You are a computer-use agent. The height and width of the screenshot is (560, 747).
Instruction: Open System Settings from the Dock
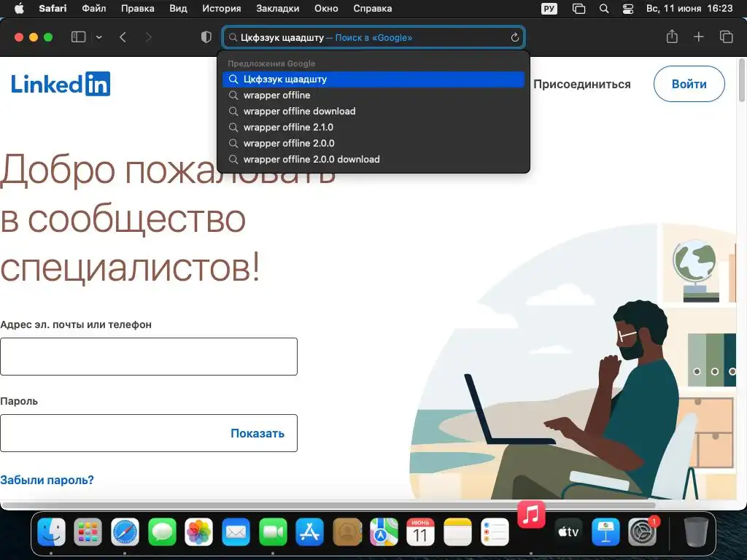[642, 532]
